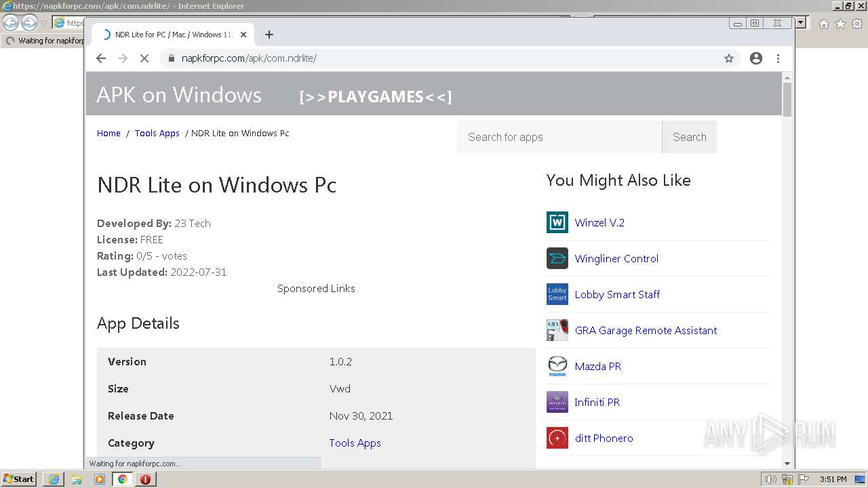Select the NDR Lite for PC tab
Image resolution: width=868 pixels, height=488 pixels.
point(173,35)
